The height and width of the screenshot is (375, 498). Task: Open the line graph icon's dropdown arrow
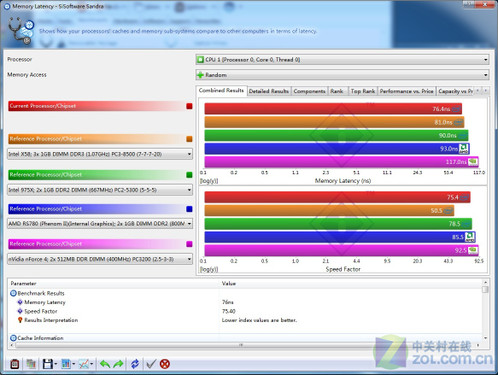(x=91, y=364)
